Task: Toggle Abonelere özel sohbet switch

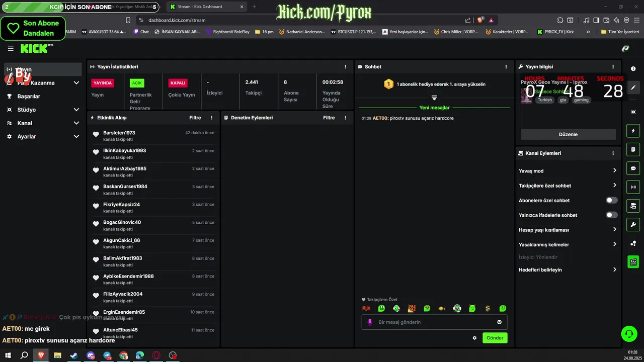Action: pyautogui.click(x=611, y=200)
